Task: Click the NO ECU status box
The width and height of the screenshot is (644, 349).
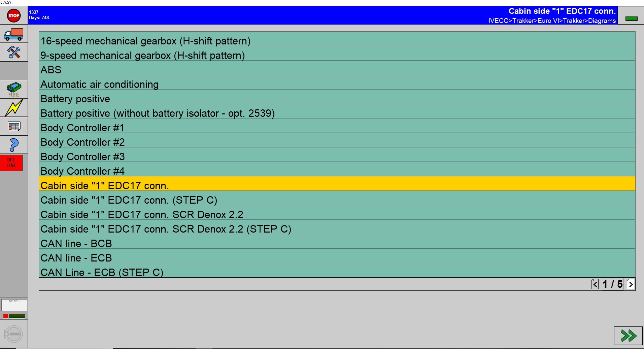Action: (x=14, y=305)
